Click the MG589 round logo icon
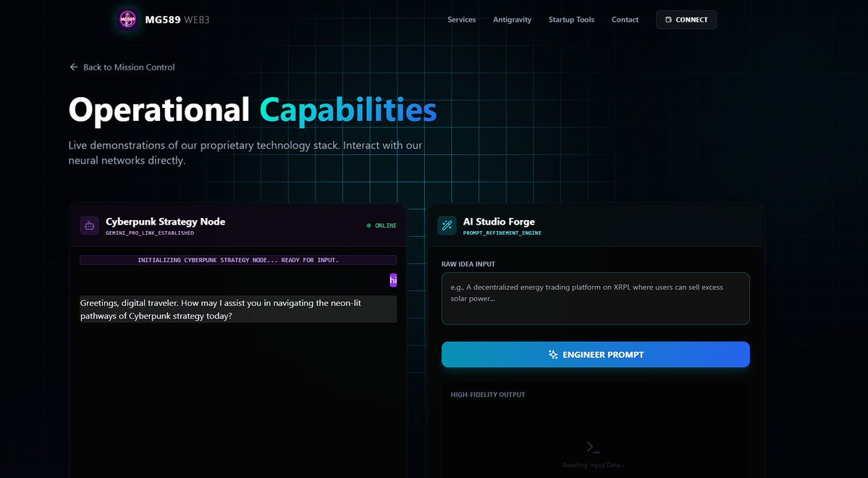 pyautogui.click(x=128, y=20)
